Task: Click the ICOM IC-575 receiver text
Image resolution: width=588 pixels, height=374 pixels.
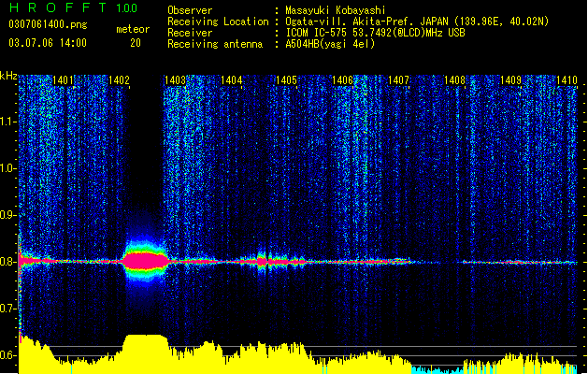Action: pos(375,33)
